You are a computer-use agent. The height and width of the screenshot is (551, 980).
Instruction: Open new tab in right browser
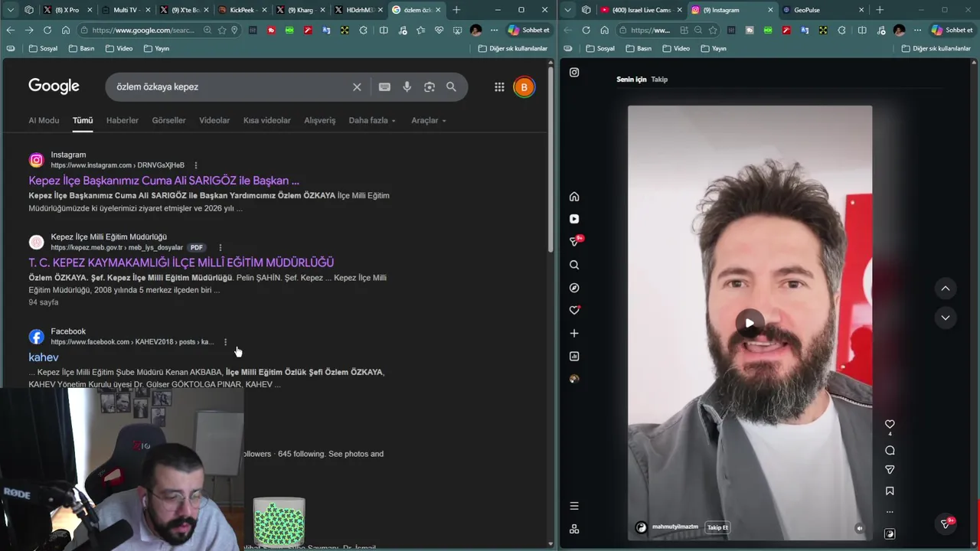pos(880,10)
